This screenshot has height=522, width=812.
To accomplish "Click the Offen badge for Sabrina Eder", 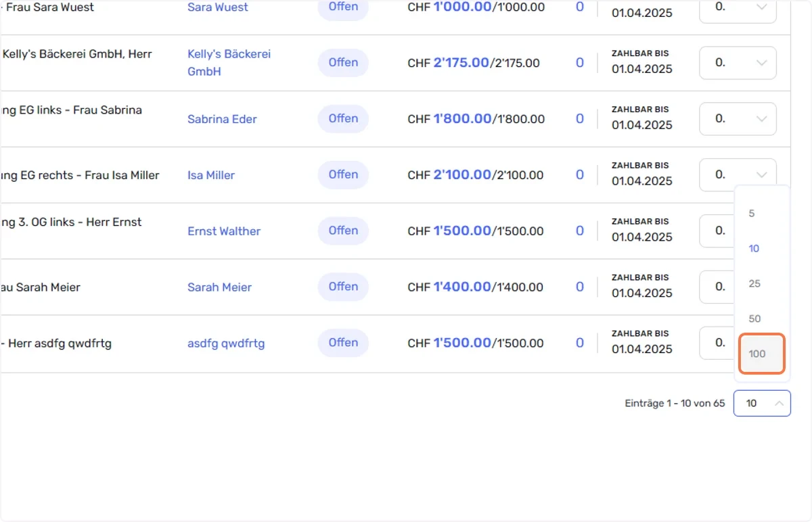I will (x=343, y=118).
